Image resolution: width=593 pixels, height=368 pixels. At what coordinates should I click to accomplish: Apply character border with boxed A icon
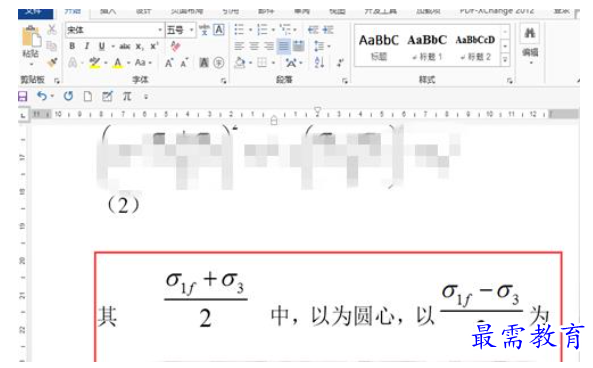[x=219, y=30]
